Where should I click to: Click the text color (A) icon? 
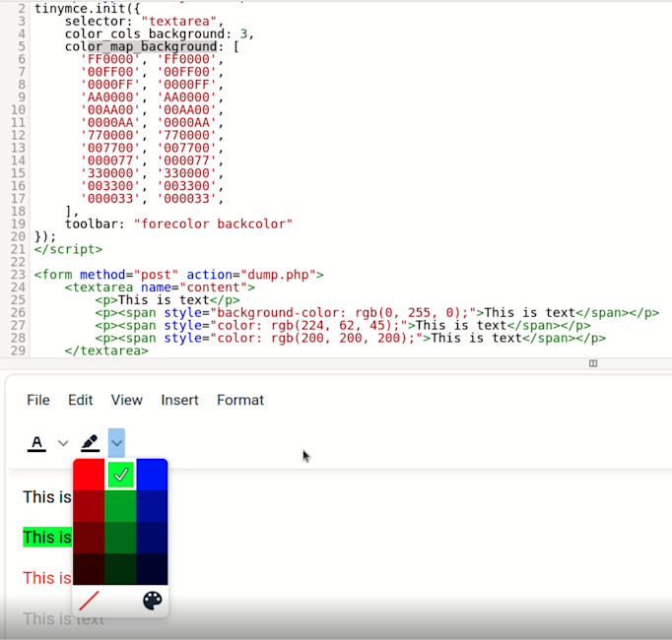tap(36, 443)
